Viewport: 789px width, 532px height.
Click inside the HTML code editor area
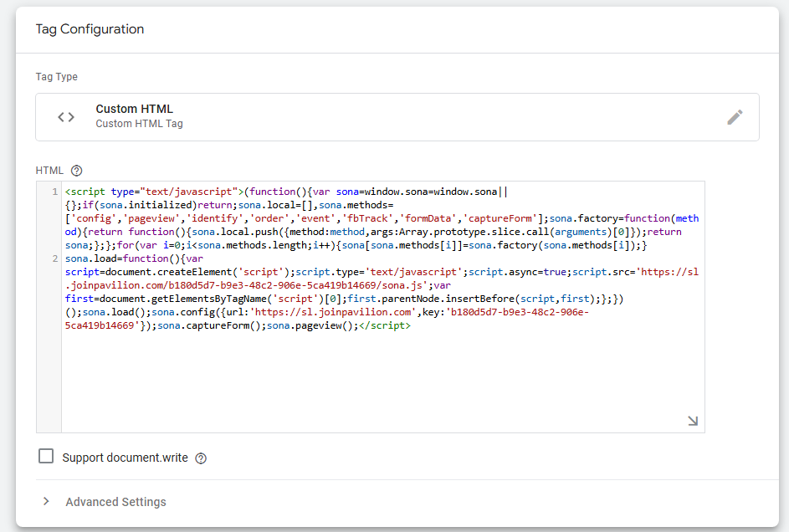point(383,307)
